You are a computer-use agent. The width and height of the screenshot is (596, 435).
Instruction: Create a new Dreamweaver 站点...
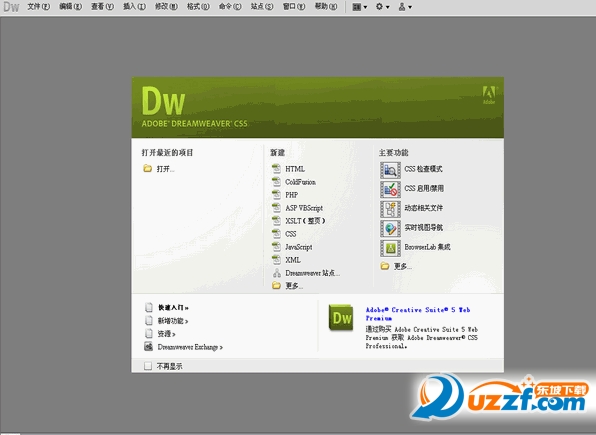coord(312,273)
